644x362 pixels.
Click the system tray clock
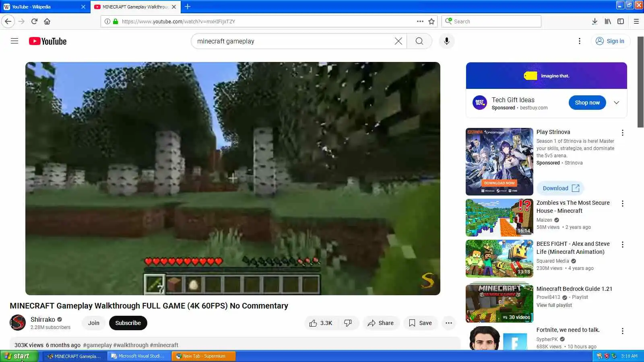tap(629, 356)
